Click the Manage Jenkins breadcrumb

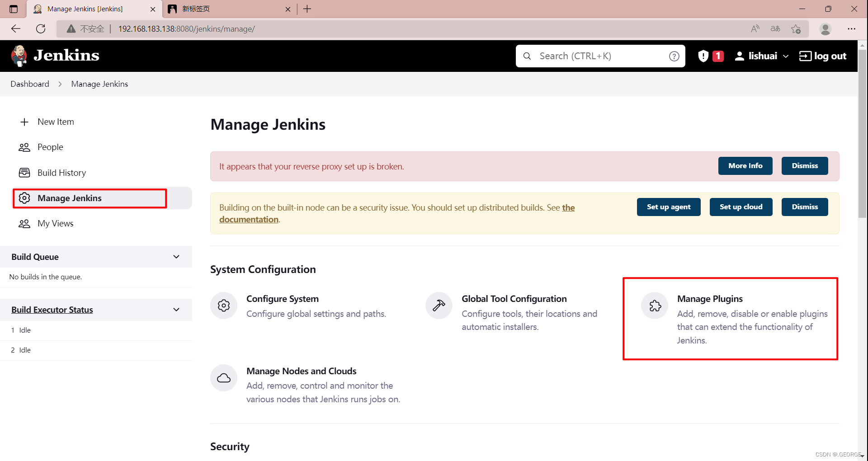click(99, 84)
